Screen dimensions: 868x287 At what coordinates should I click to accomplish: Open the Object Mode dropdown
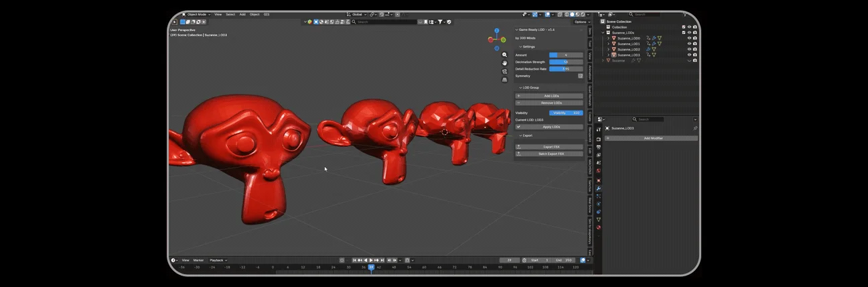(x=197, y=14)
